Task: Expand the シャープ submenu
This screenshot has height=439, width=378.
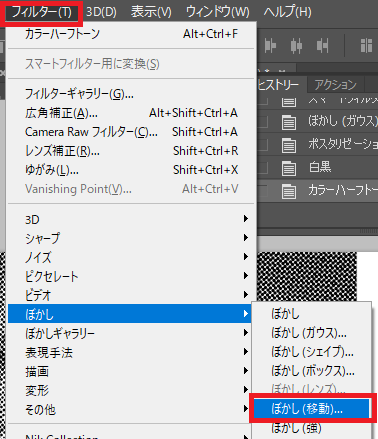Action: click(131, 238)
